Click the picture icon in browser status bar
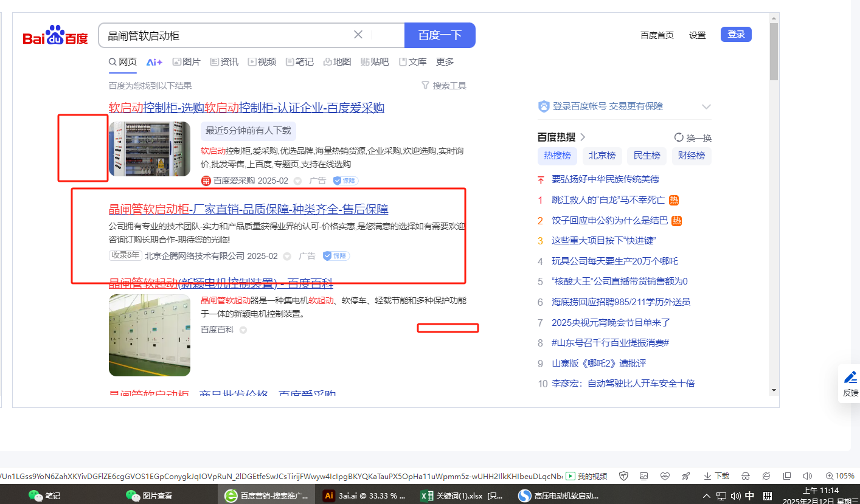The width and height of the screenshot is (860, 504). coord(644,476)
